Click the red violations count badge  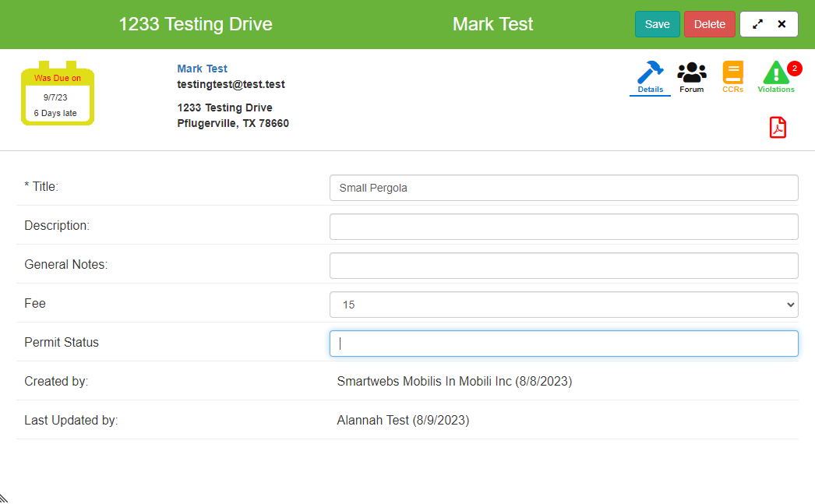click(x=794, y=68)
